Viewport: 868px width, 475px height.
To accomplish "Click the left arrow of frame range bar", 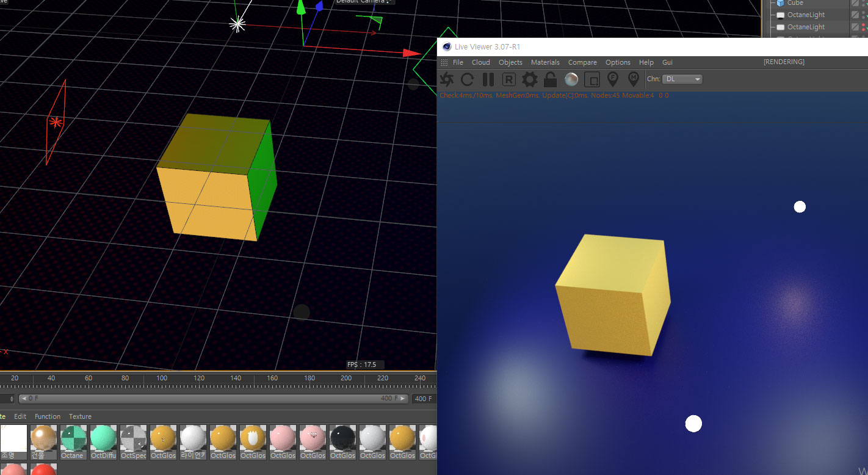I will (x=23, y=399).
